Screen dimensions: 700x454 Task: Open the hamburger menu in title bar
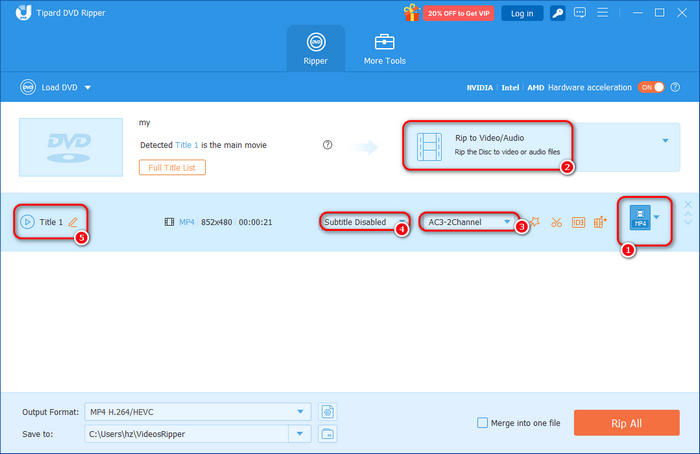[x=601, y=13]
